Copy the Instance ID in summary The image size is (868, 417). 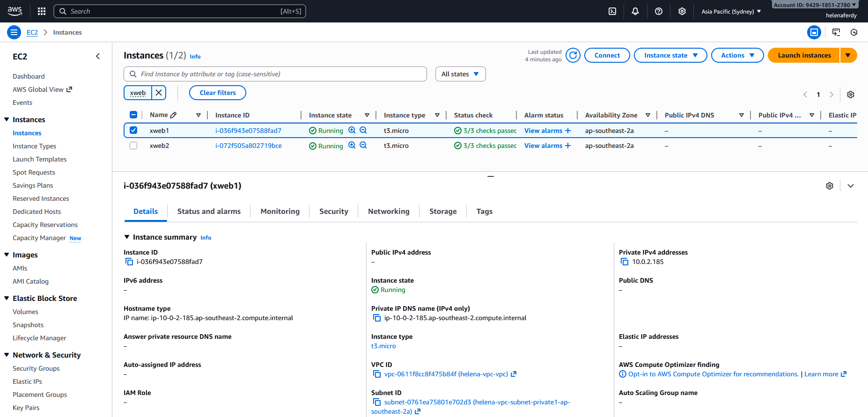tap(129, 262)
